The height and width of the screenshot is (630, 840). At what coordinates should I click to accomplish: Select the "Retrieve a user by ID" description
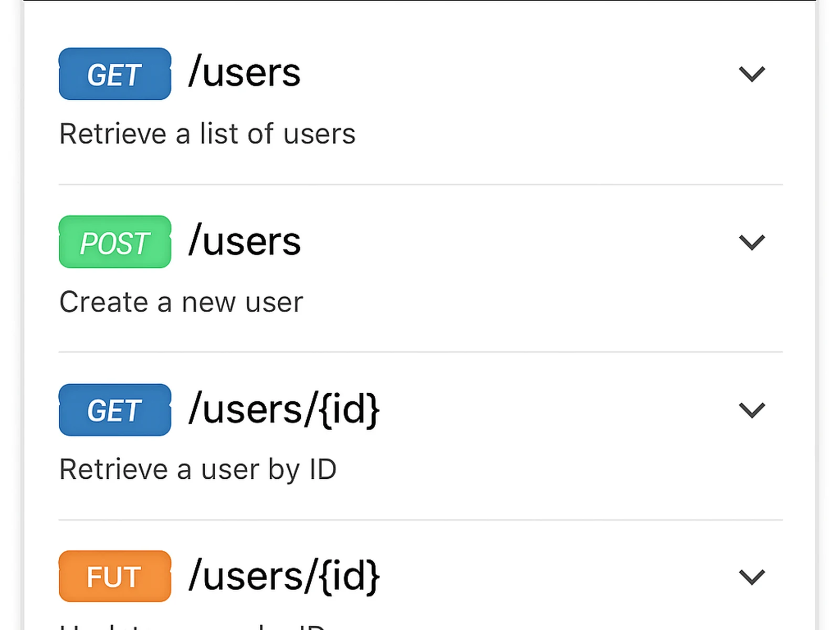[x=198, y=469]
